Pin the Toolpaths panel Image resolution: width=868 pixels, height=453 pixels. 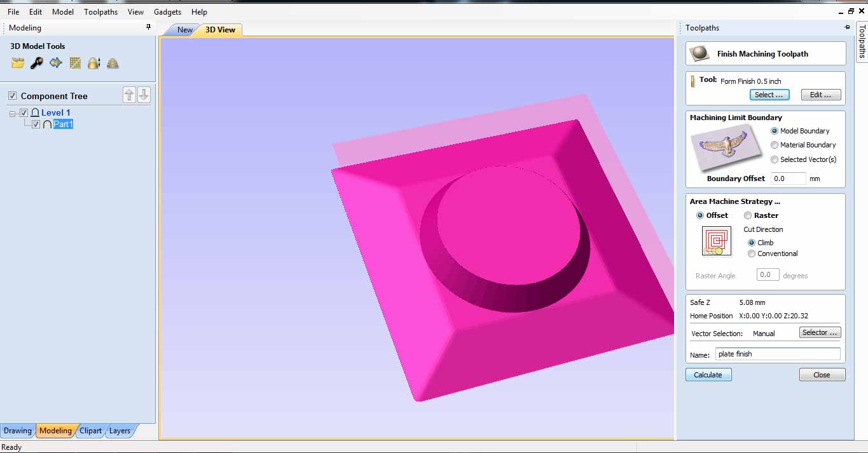coord(847,27)
